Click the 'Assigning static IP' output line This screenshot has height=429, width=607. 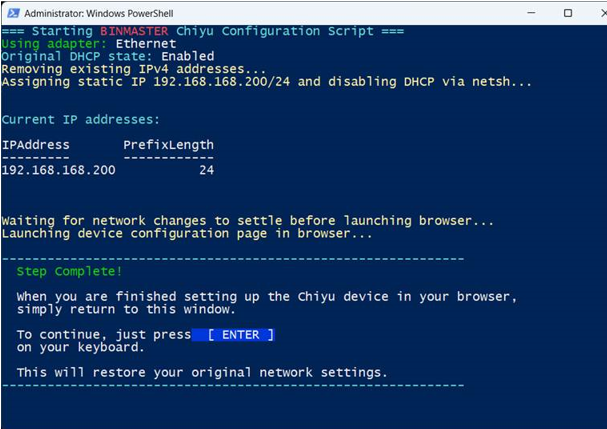[267, 82]
